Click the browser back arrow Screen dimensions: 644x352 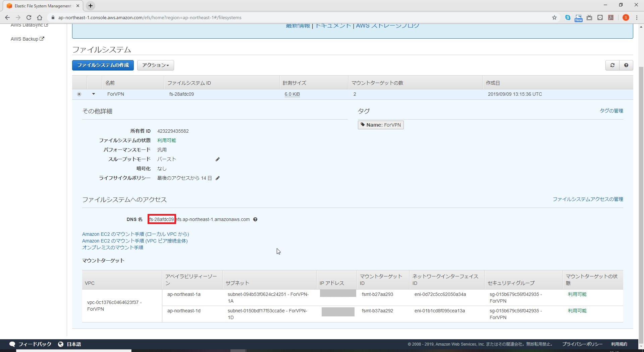click(7, 17)
